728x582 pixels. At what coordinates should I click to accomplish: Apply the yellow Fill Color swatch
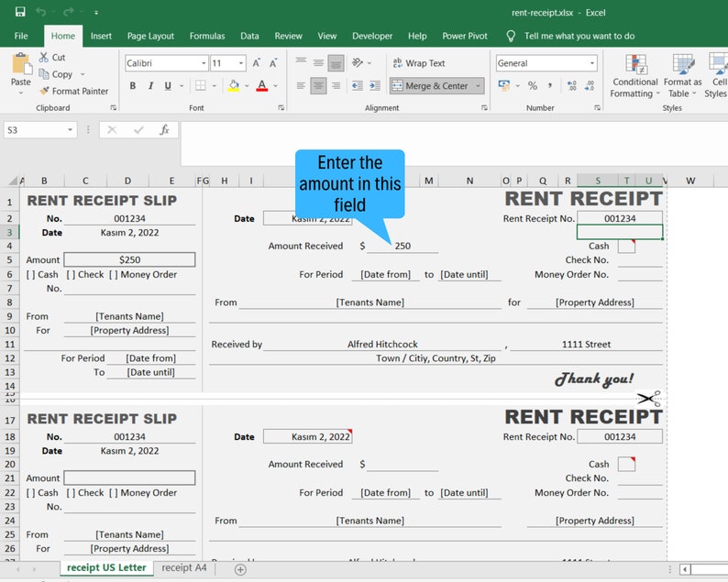point(234,85)
